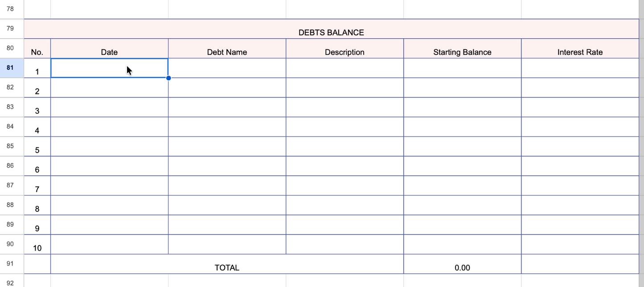Select row header 88

click(12, 205)
